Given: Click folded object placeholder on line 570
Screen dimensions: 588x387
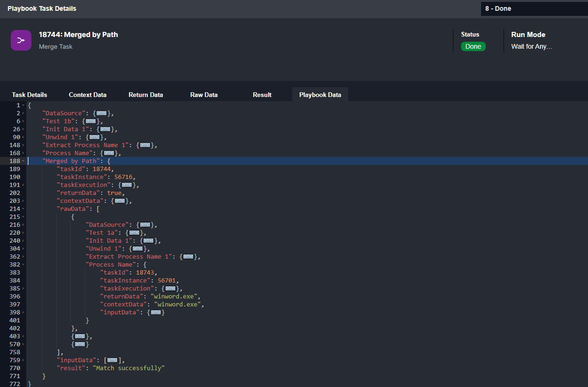Looking at the screenshot, I should pyautogui.click(x=80, y=344).
